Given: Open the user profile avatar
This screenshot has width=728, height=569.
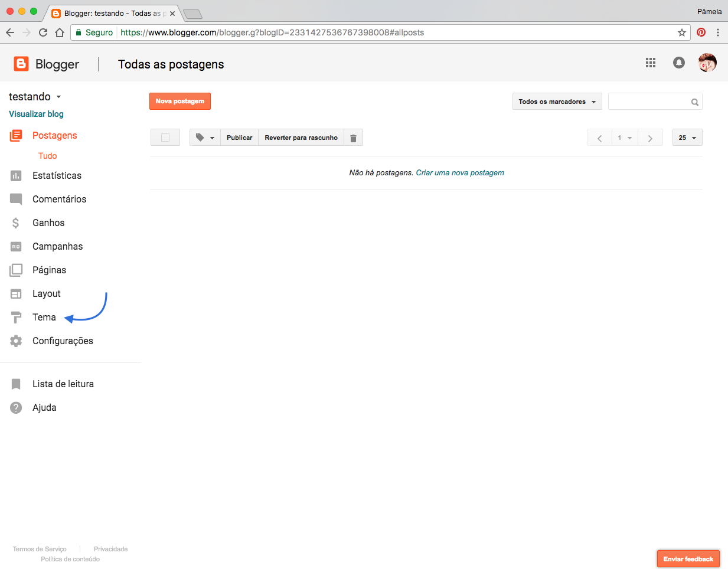Looking at the screenshot, I should pyautogui.click(x=707, y=63).
